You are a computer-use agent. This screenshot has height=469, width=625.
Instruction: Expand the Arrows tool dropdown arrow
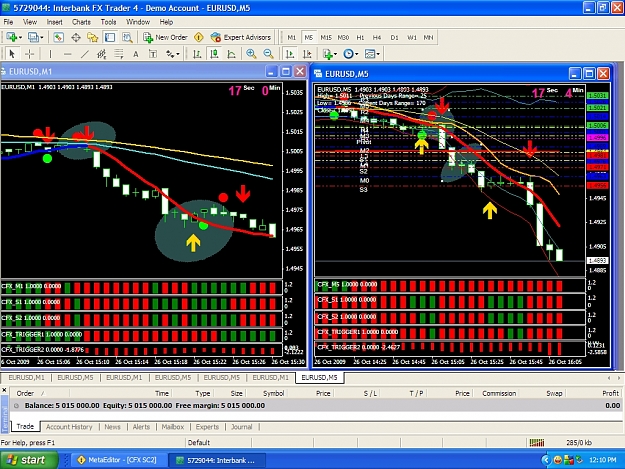(x=178, y=54)
